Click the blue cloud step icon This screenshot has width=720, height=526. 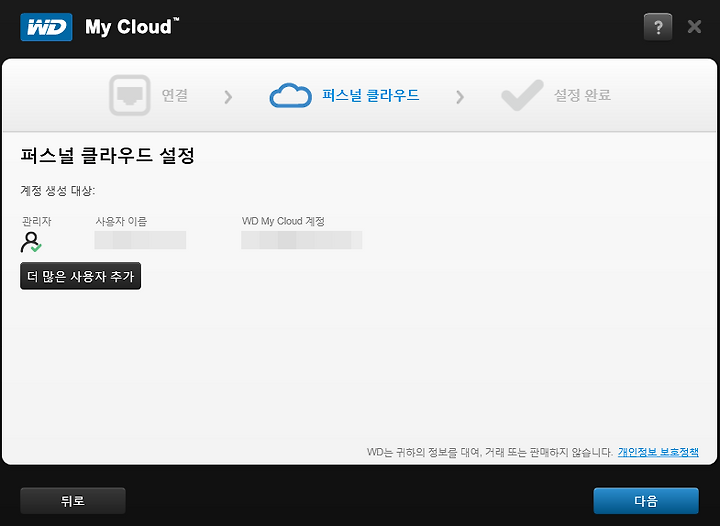(291, 95)
